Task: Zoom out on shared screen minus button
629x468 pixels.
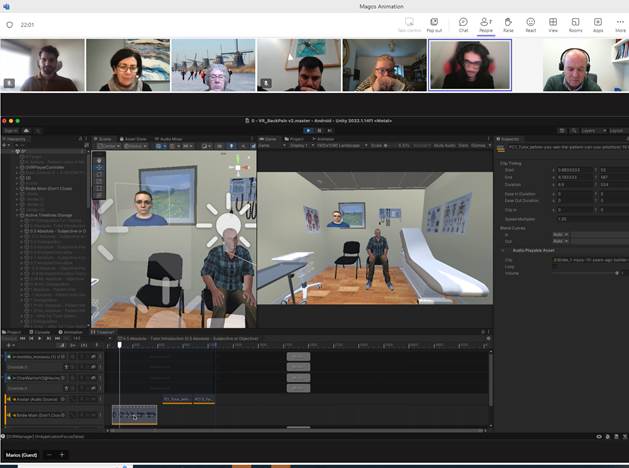Action: click(x=49, y=455)
